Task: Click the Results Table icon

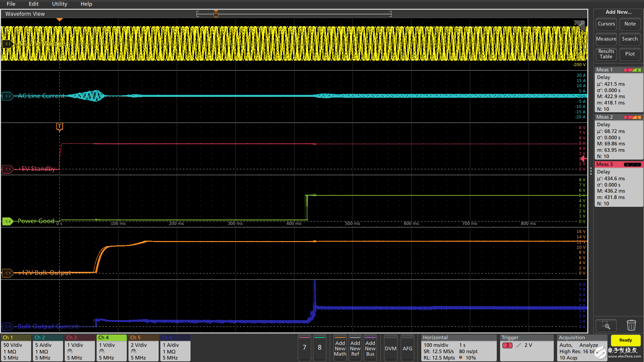Action: [605, 54]
